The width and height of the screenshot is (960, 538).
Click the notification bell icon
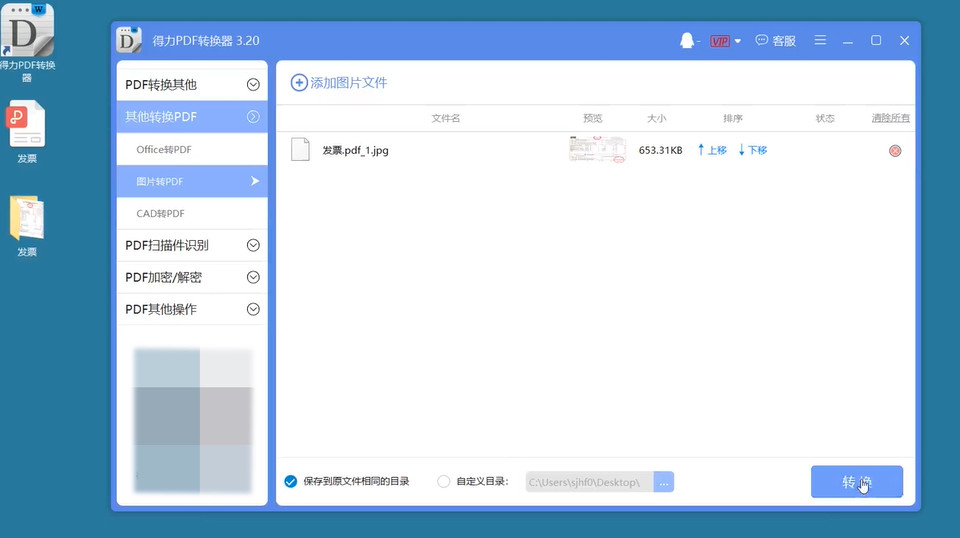[687, 40]
